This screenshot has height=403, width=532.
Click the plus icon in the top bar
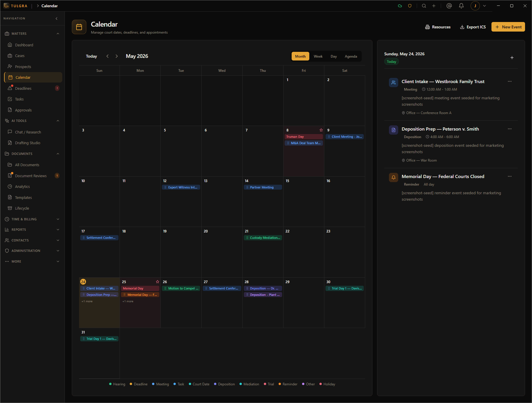tap(434, 6)
